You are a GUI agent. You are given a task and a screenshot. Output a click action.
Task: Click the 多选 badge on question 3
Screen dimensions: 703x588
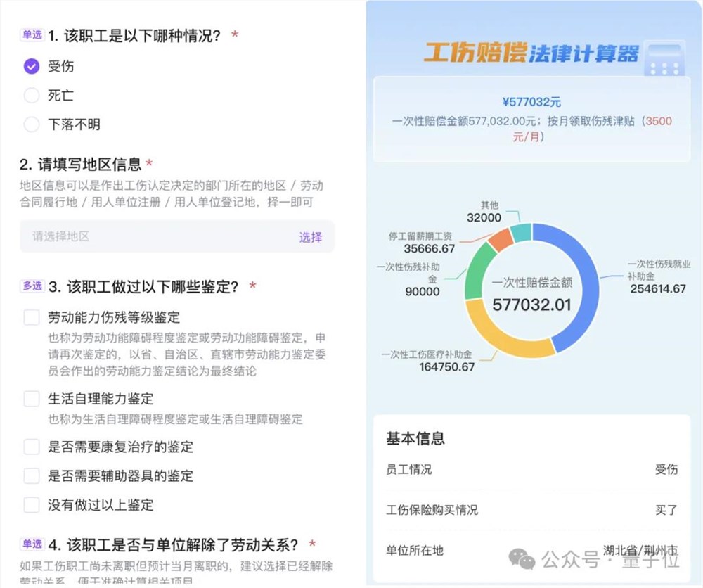click(32, 286)
